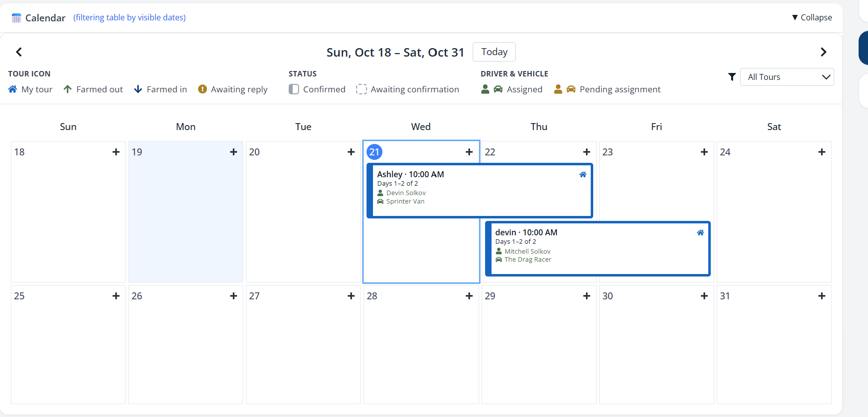Click The Drag Racer vehicle label
The width and height of the screenshot is (868, 417).
click(x=528, y=259)
